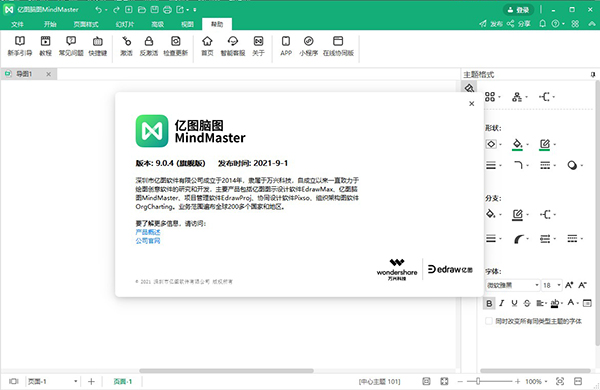The image size is (600, 390).
Task: Open the 新手引导 beginner guide
Action: [20, 46]
